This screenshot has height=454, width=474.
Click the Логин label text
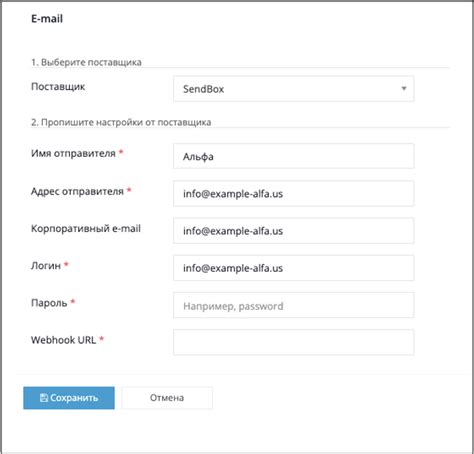coord(46,266)
